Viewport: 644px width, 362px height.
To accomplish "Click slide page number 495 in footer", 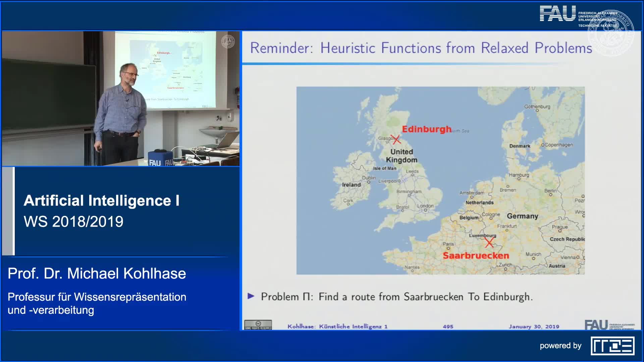I will click(x=448, y=326).
